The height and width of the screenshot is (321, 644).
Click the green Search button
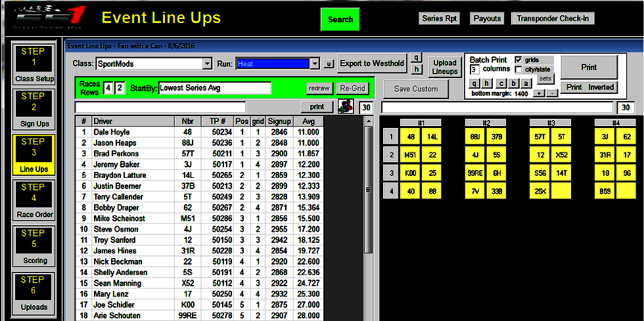tap(340, 19)
